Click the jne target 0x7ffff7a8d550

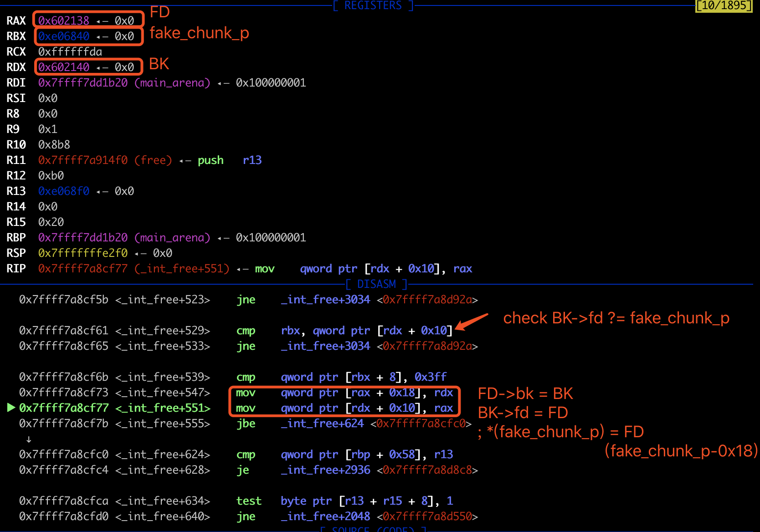(427, 516)
